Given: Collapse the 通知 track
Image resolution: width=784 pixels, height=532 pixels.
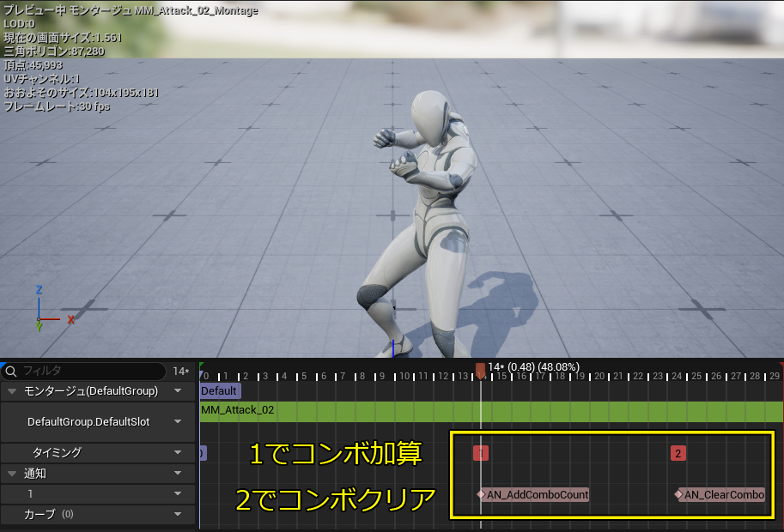Looking at the screenshot, I should click(12, 473).
